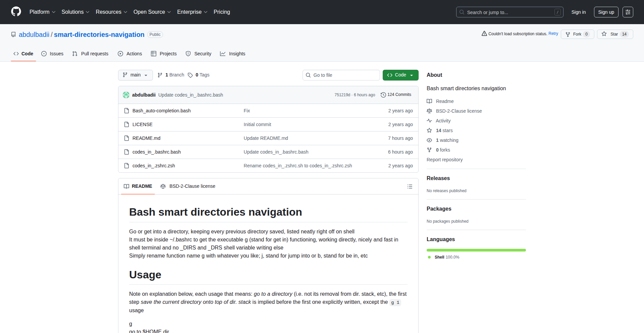Select the BSD-2-Clause license tab
The image size is (644, 333).
coord(188,186)
